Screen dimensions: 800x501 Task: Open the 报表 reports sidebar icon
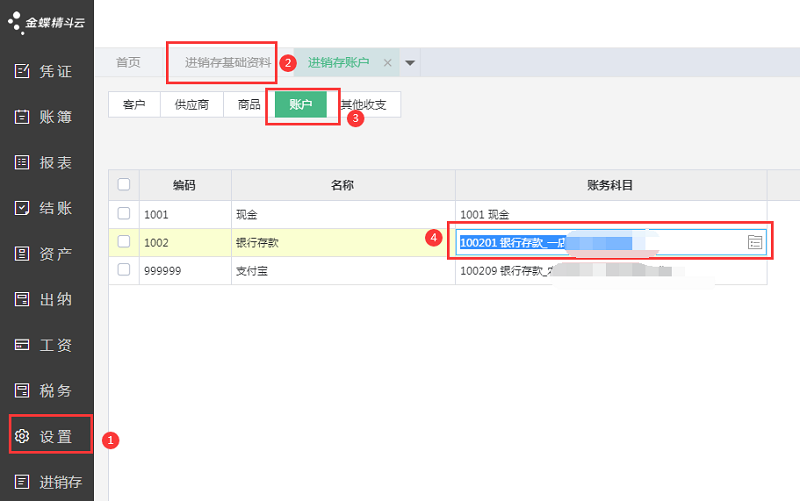[22, 162]
